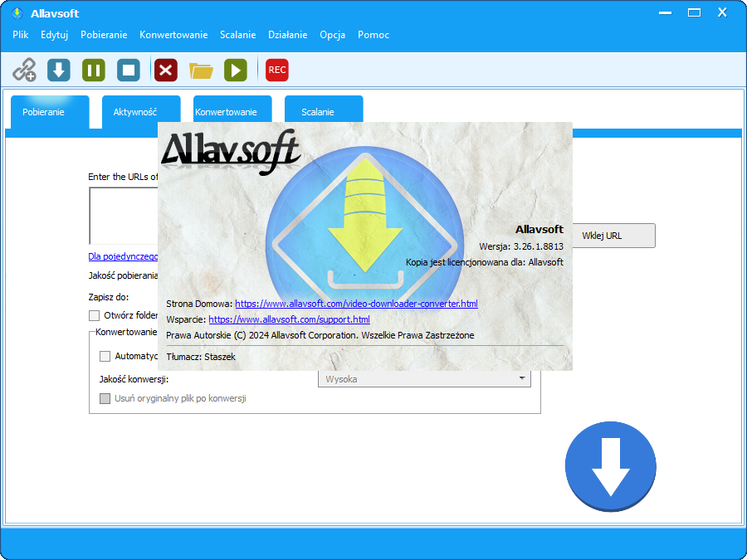Open the Strona Domowa video-downloader-converter link
The width and height of the screenshot is (747, 560).
click(356, 304)
